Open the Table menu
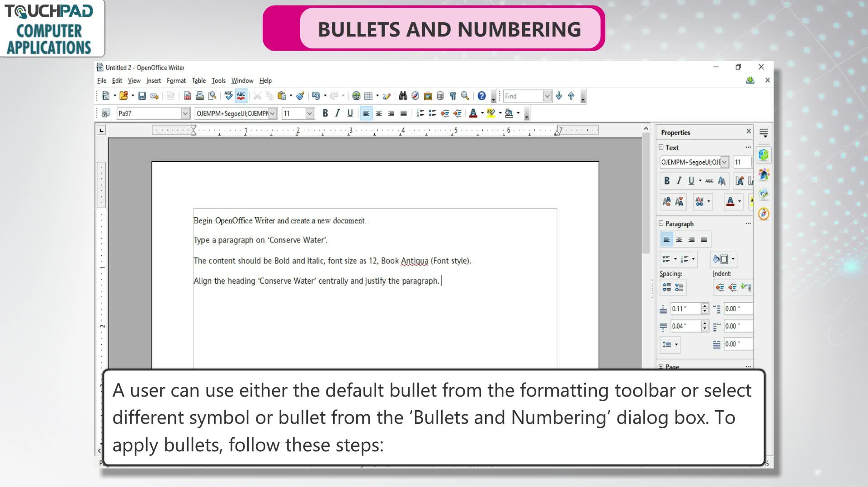The height and width of the screenshot is (487, 868). (199, 81)
